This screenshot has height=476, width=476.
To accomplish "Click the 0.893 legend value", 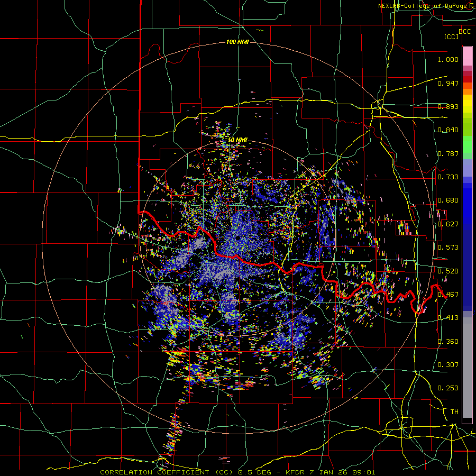I will pos(448,106).
